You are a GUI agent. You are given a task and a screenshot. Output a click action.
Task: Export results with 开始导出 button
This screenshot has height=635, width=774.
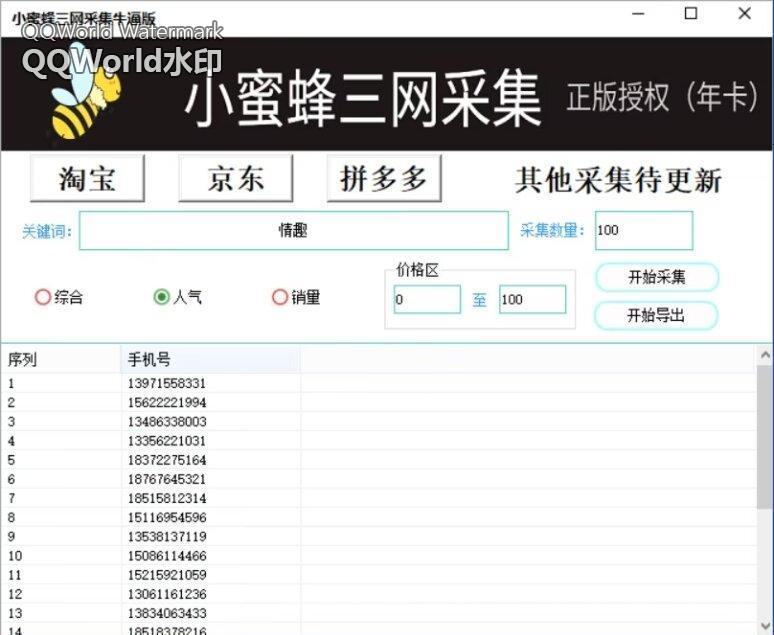tap(656, 315)
